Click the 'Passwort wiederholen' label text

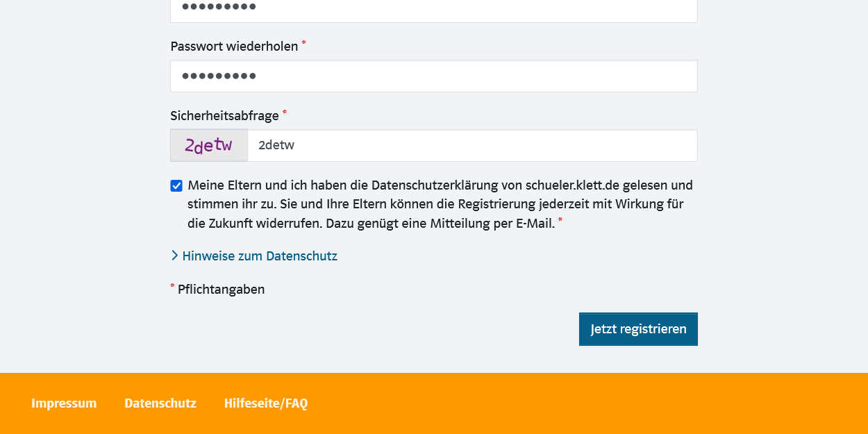(x=235, y=47)
